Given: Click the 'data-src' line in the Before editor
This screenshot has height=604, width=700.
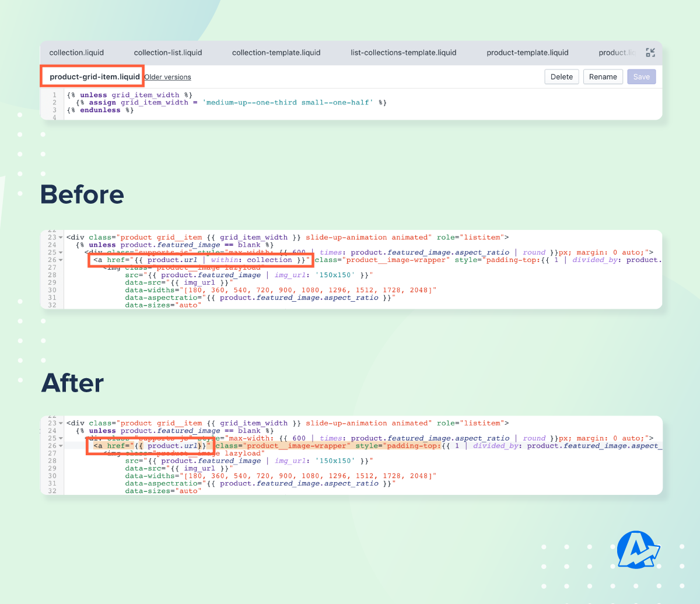Looking at the screenshot, I should [178, 282].
